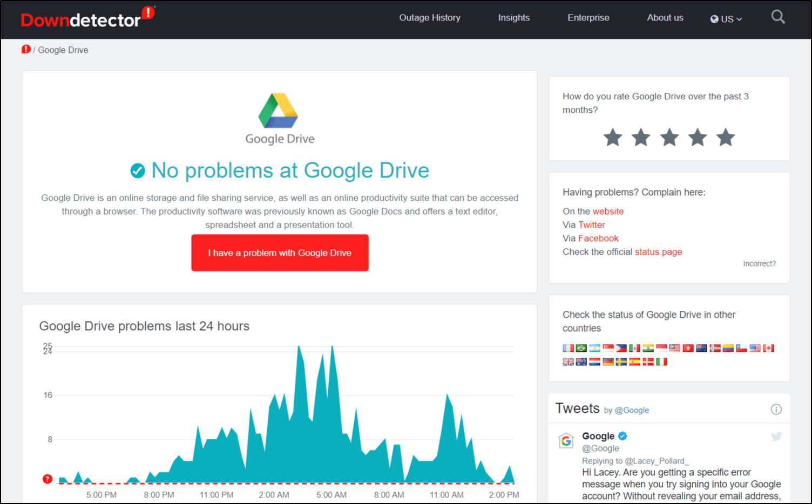Select the Germany flag

coord(608,362)
